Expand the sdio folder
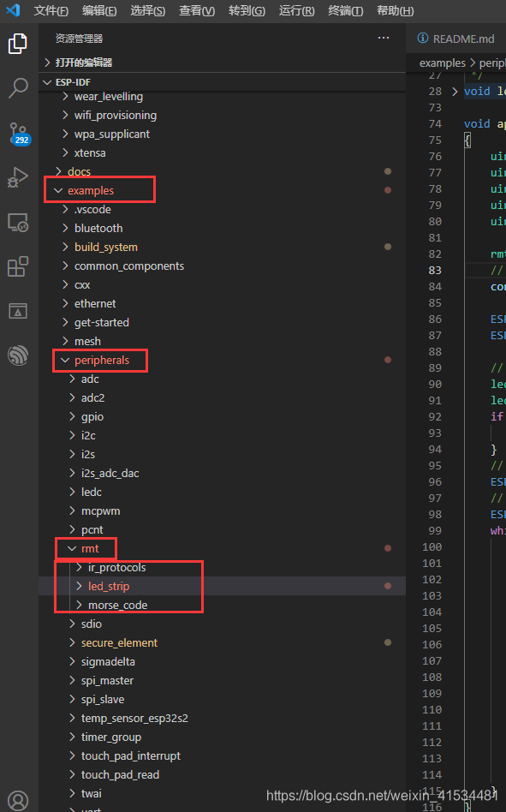The width and height of the screenshot is (506, 812). 223,624
